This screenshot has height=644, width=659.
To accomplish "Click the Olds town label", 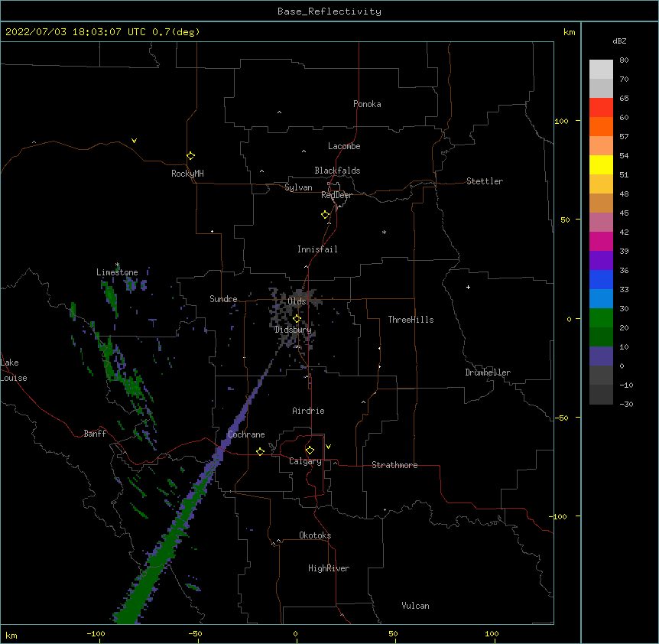I will pyautogui.click(x=297, y=301).
